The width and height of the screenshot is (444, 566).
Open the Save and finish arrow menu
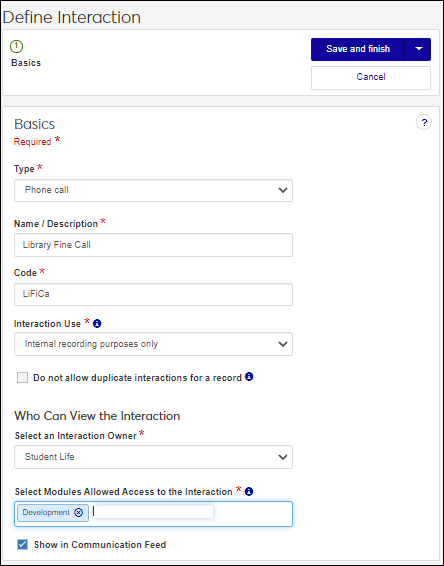(418, 49)
